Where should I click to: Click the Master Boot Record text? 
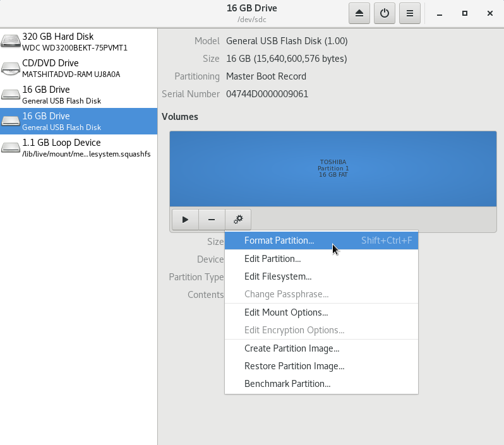(266, 76)
